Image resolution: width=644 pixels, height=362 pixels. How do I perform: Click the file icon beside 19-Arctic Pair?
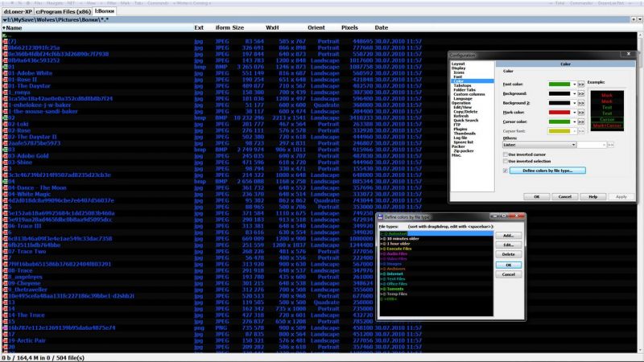click(x=4, y=341)
